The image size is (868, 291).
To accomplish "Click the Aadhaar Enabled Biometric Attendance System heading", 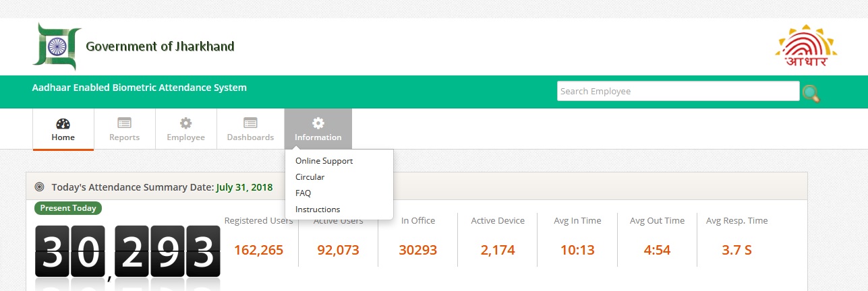I will click(140, 88).
